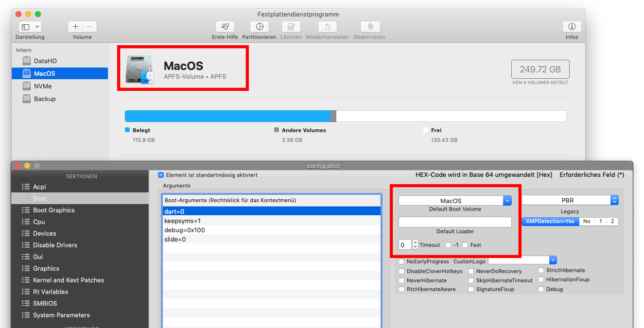Enable the Debug checkbox

click(541, 289)
